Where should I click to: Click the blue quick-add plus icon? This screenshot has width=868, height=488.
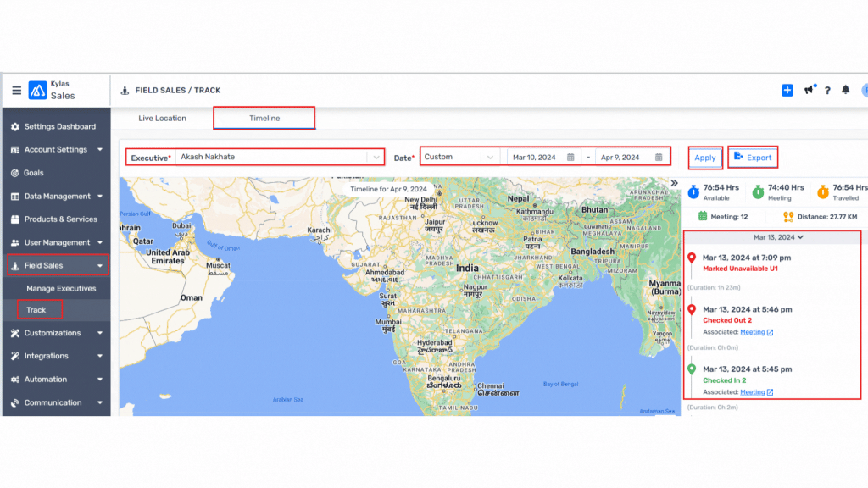coord(787,90)
